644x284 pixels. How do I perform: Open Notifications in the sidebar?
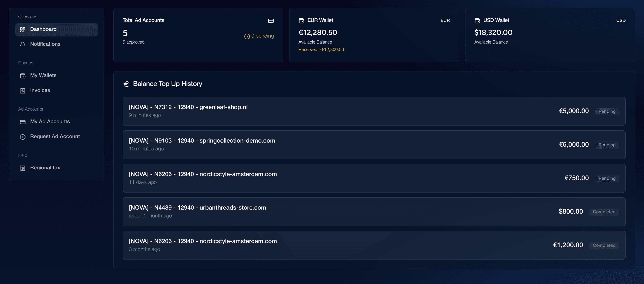coord(57,44)
